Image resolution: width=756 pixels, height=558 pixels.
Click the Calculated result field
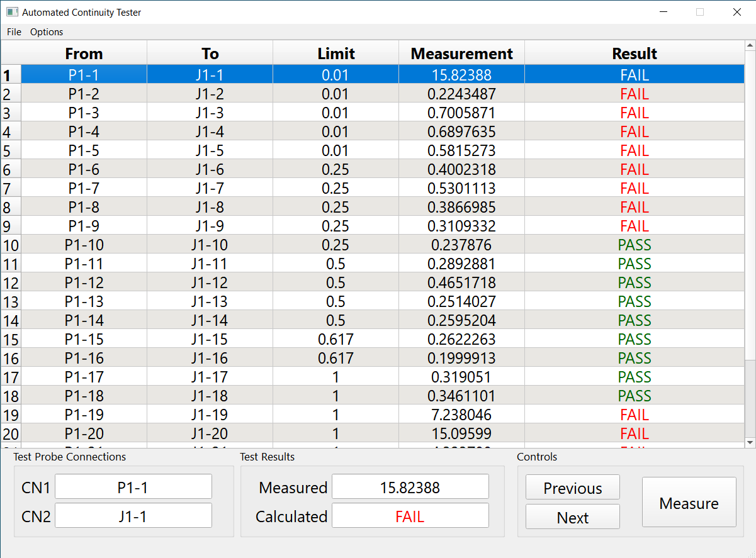pyautogui.click(x=410, y=516)
